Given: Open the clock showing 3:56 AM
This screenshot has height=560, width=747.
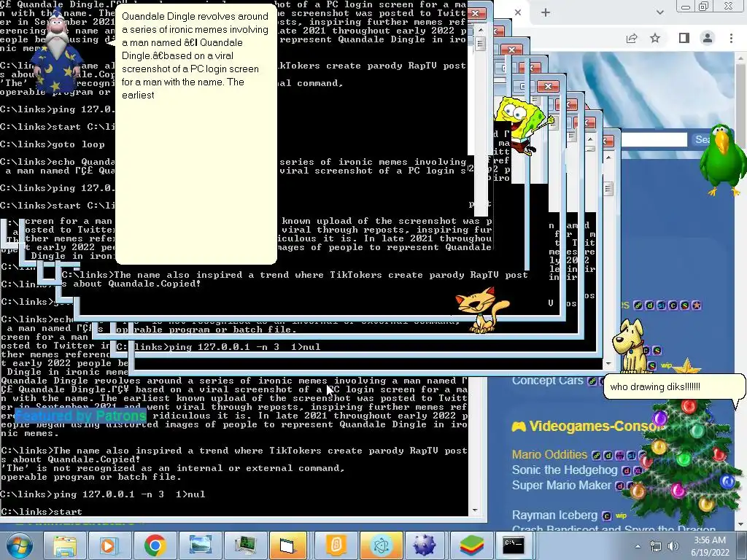Looking at the screenshot, I should (x=710, y=546).
